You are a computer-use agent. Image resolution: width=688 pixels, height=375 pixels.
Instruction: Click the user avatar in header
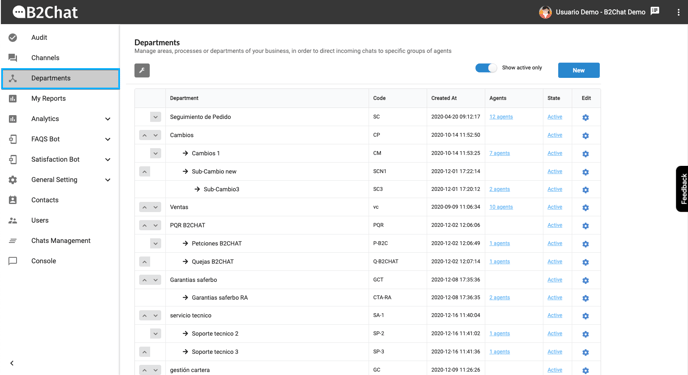click(x=545, y=12)
